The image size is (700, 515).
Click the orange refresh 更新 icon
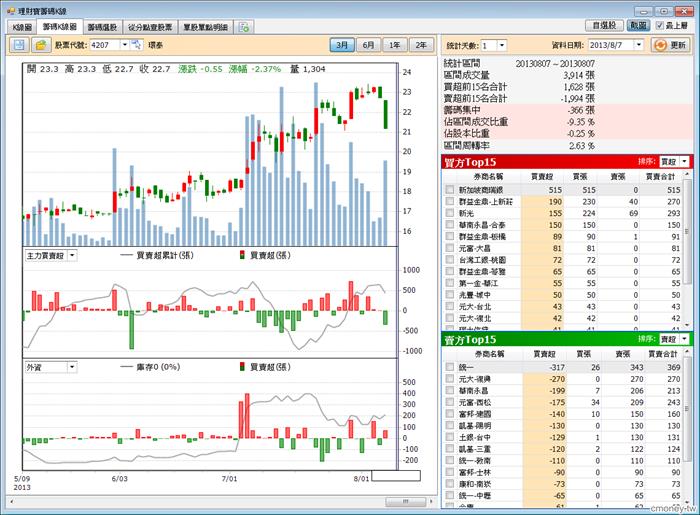tap(661, 45)
